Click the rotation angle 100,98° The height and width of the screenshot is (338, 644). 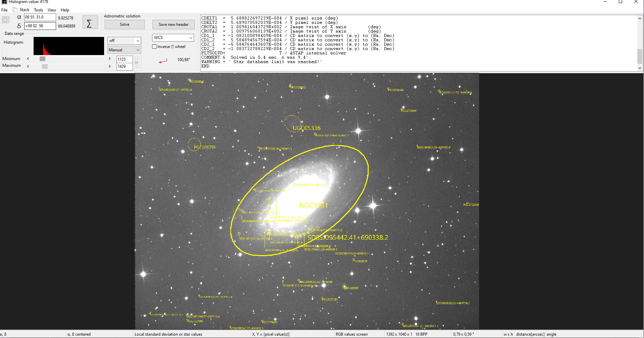coord(184,60)
